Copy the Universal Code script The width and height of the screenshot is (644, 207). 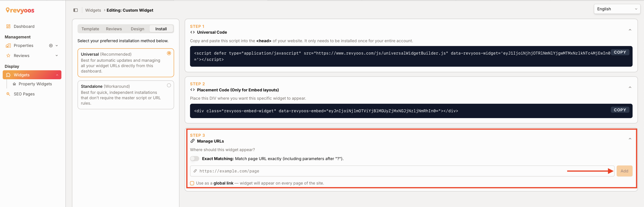[x=620, y=52]
